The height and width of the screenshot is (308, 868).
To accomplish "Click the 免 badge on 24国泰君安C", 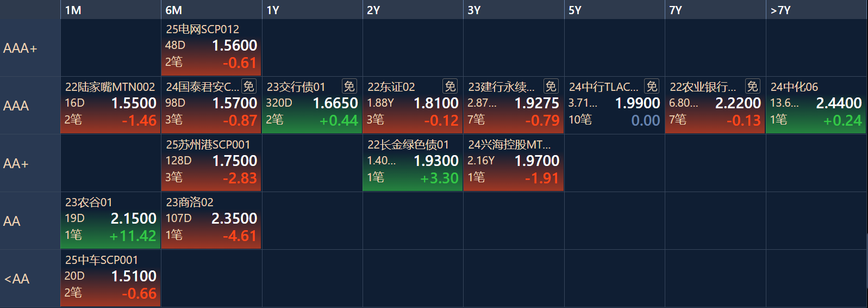I will (248, 87).
